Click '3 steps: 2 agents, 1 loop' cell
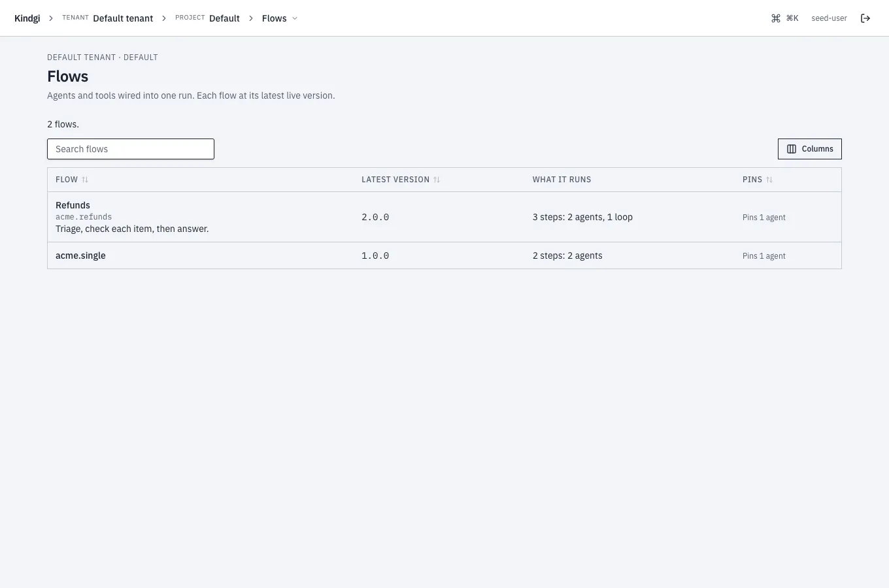This screenshot has width=889, height=588. pos(582,217)
